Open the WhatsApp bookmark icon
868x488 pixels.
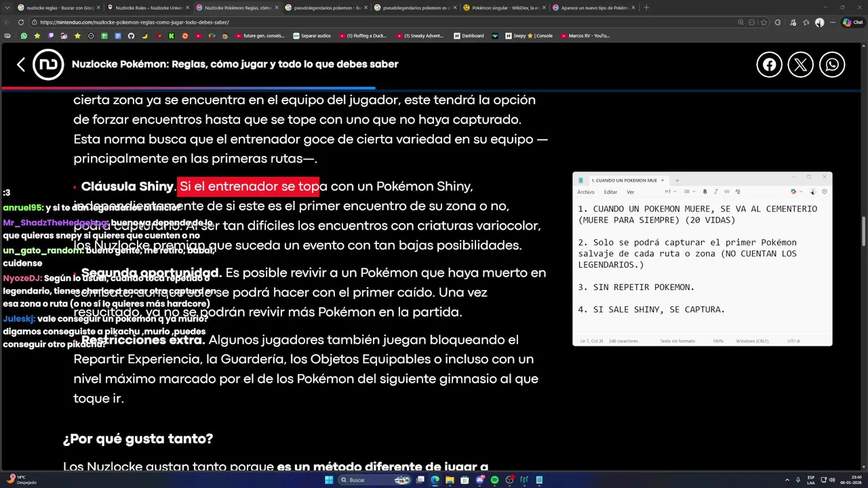click(x=24, y=36)
